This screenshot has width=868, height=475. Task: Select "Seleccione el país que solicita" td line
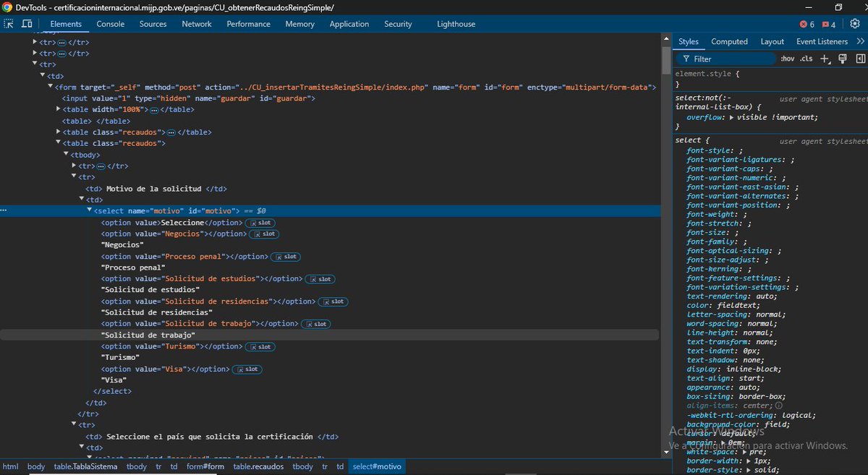pyautogui.click(x=212, y=437)
